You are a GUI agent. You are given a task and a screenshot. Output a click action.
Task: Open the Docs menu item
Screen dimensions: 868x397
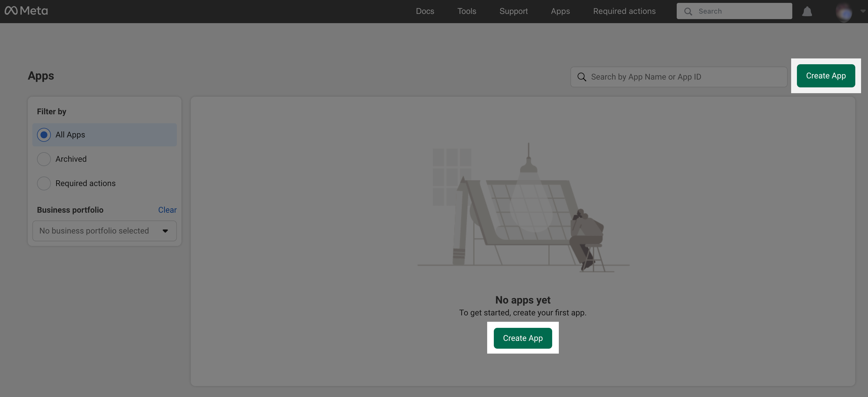pyautogui.click(x=425, y=11)
